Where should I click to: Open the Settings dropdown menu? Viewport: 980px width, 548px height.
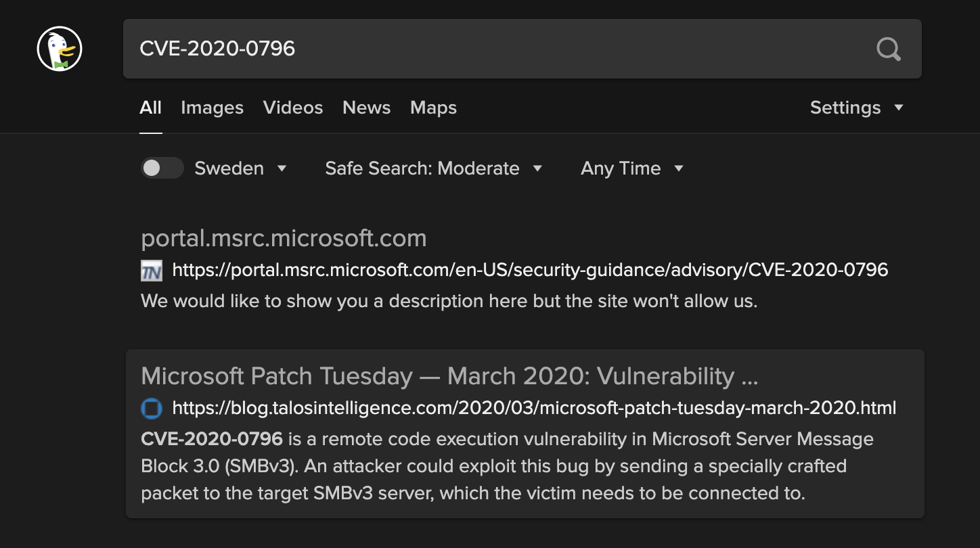pyautogui.click(x=857, y=108)
